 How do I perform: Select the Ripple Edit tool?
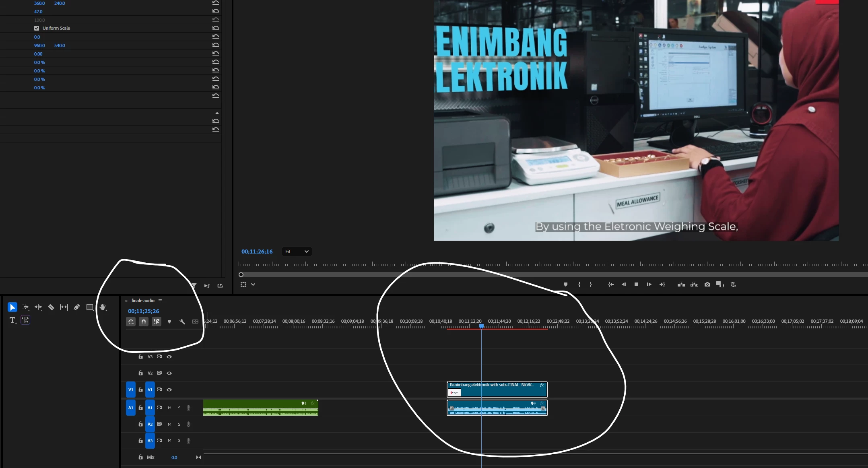click(38, 307)
